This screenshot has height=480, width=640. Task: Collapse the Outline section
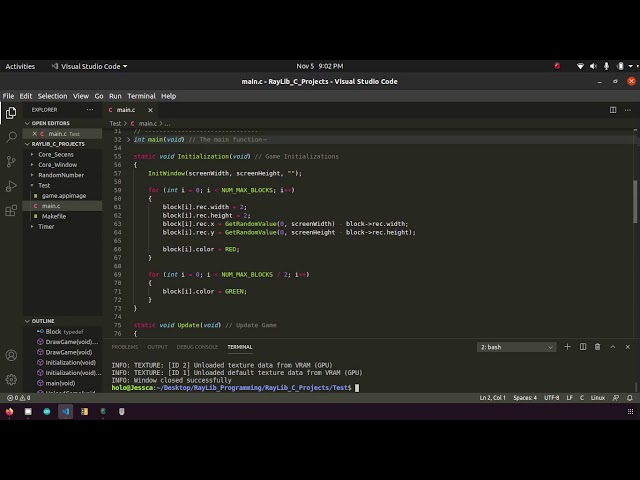click(27, 321)
